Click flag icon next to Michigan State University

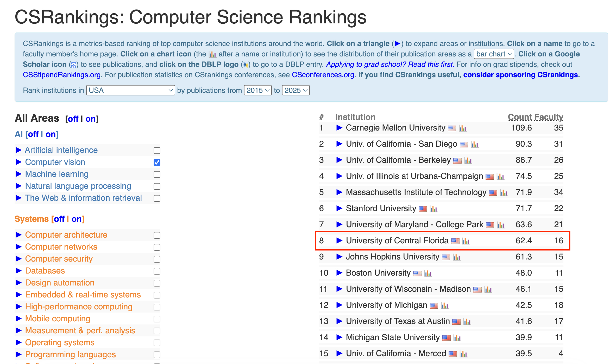click(447, 338)
